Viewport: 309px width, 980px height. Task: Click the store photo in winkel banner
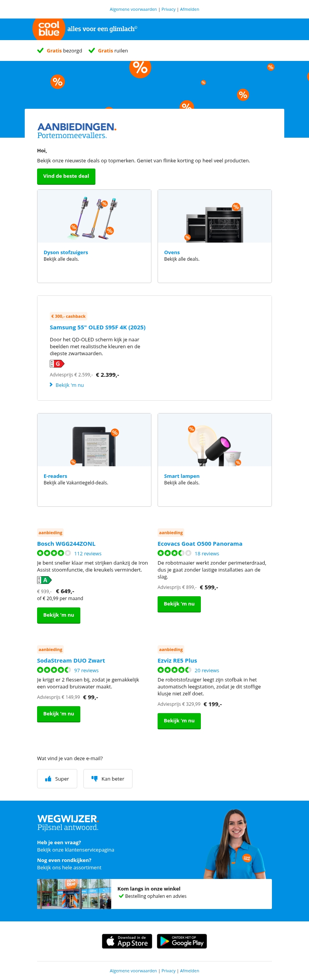tap(74, 894)
